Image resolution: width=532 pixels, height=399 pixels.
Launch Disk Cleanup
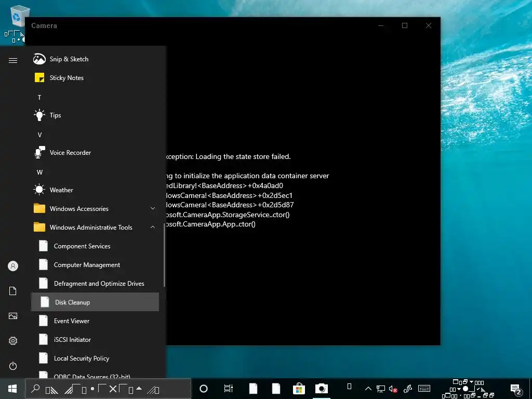click(95, 302)
